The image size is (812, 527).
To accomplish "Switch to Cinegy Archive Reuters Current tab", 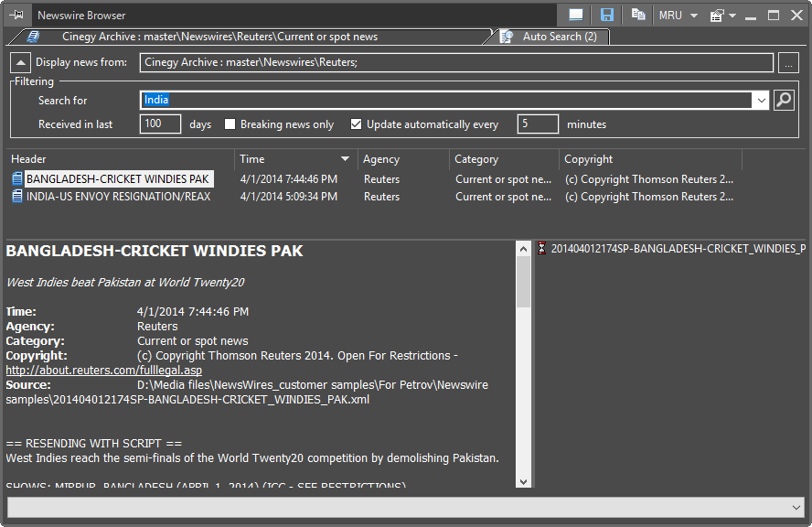I will pos(219,37).
